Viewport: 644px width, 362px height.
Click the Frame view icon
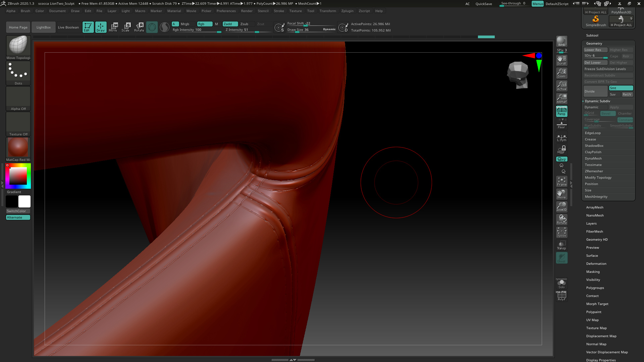(x=561, y=181)
